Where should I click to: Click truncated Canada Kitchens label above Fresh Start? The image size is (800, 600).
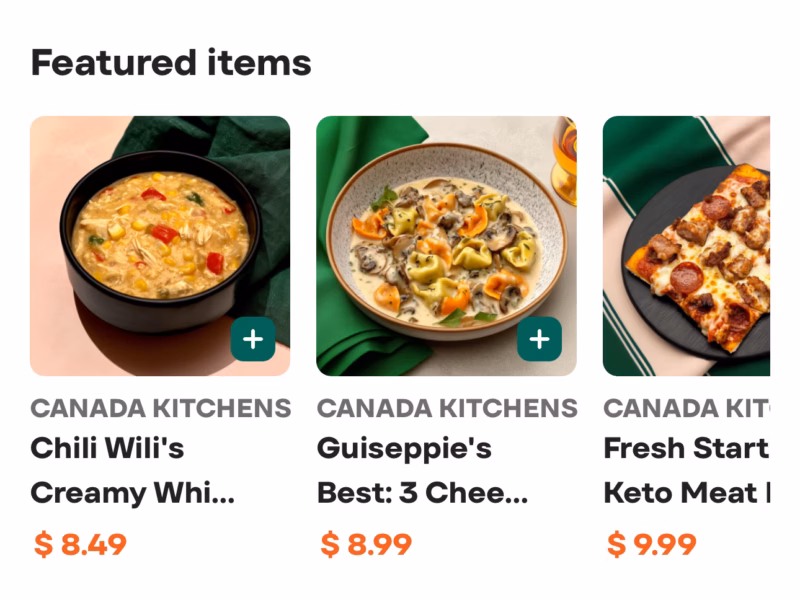pos(688,408)
